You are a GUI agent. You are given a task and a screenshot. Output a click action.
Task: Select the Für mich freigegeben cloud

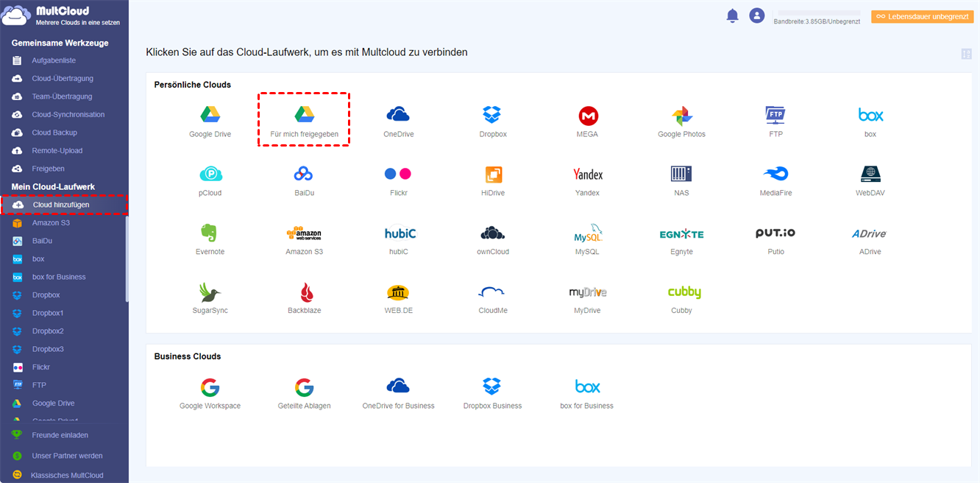point(304,121)
